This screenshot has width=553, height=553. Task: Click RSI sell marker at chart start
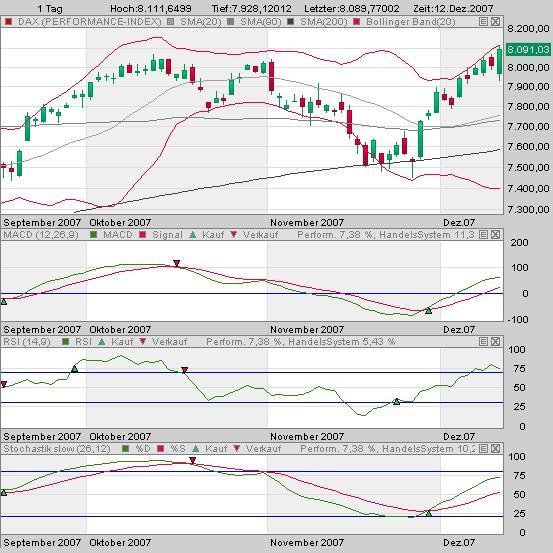[x=4, y=384]
